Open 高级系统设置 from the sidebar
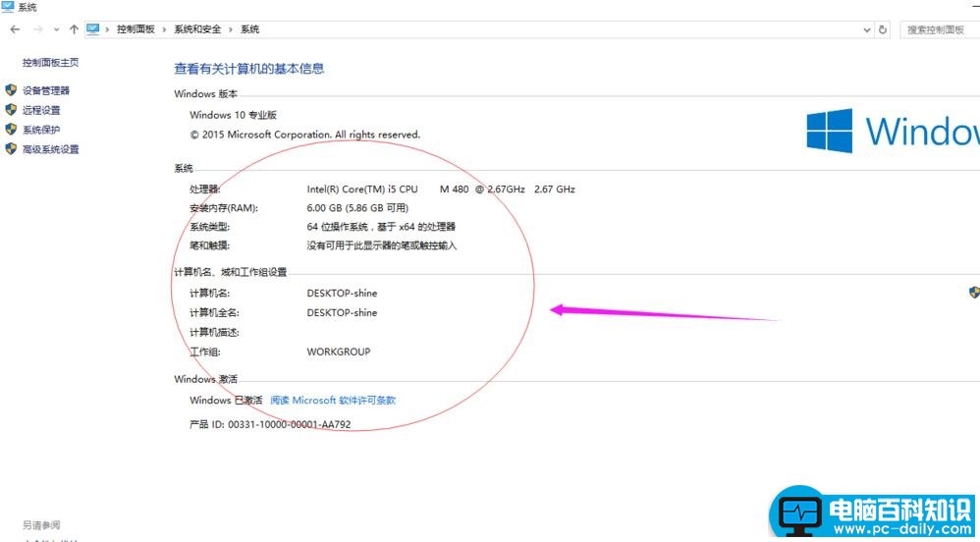Screen dimensions: 980x542 pyautogui.click(x=51, y=149)
